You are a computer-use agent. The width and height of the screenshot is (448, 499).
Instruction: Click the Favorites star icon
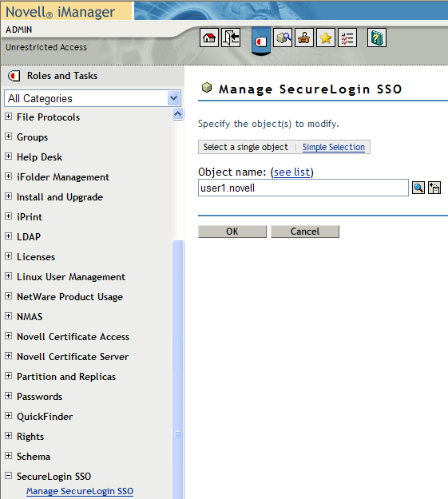click(x=326, y=38)
